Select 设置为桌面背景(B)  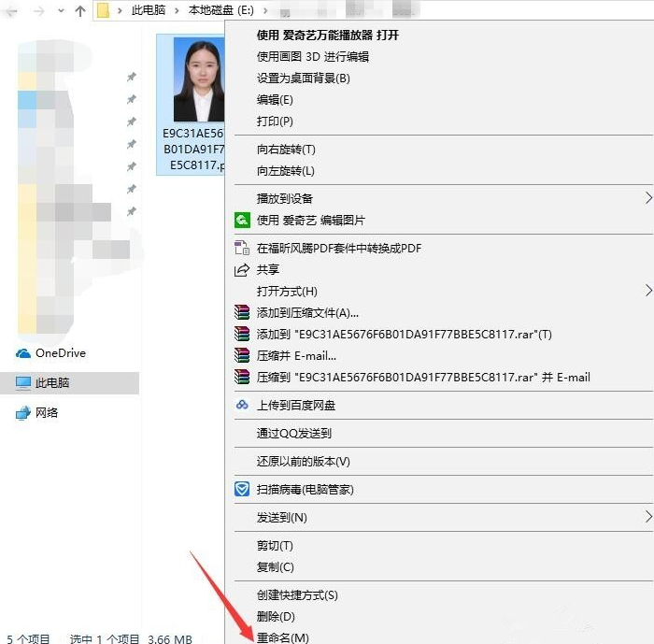coord(304,79)
